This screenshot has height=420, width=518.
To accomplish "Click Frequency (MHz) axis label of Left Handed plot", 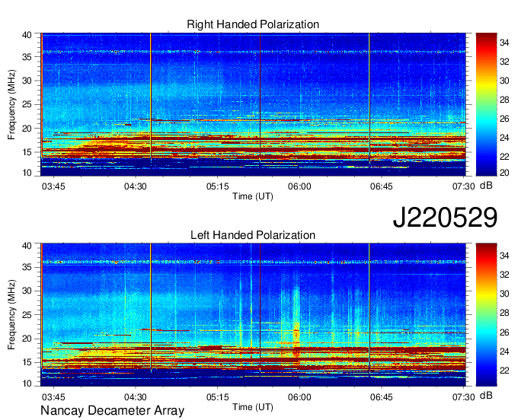I will [11, 315].
